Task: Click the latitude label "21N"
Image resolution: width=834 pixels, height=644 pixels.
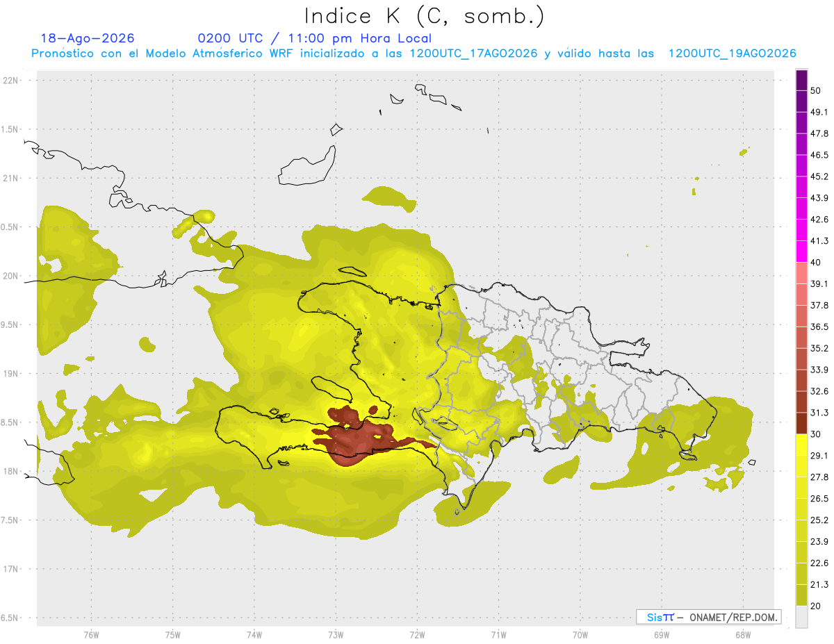Action: point(12,178)
